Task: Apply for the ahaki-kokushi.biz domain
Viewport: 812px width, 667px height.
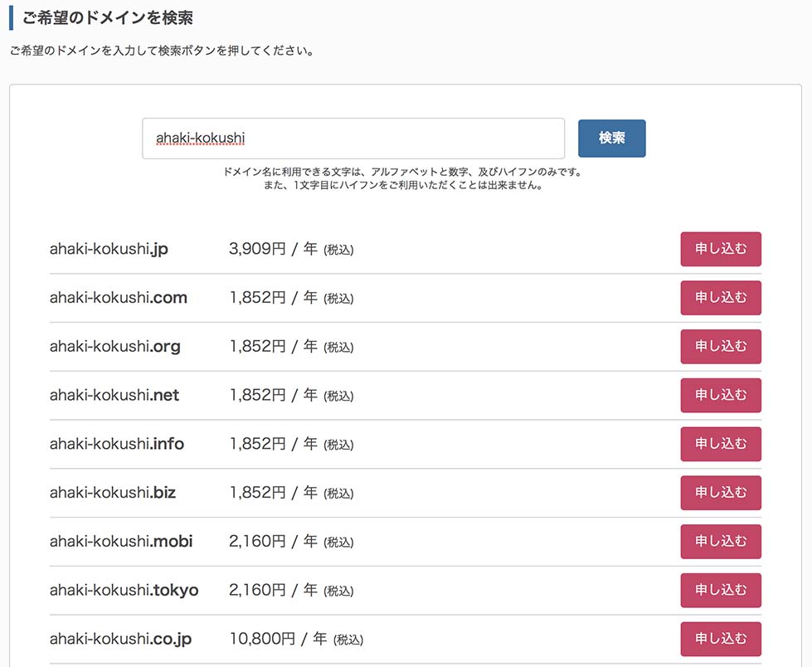Action: 720,493
